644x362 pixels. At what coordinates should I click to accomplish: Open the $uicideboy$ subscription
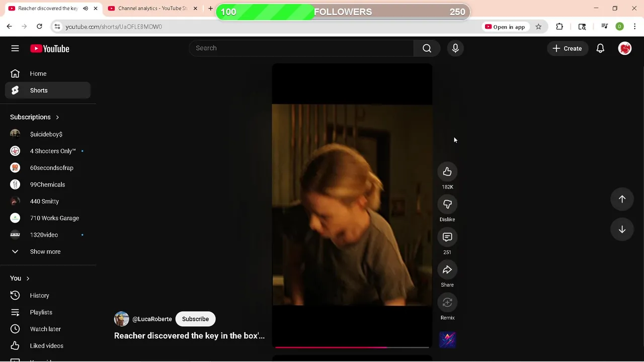[x=48, y=134]
